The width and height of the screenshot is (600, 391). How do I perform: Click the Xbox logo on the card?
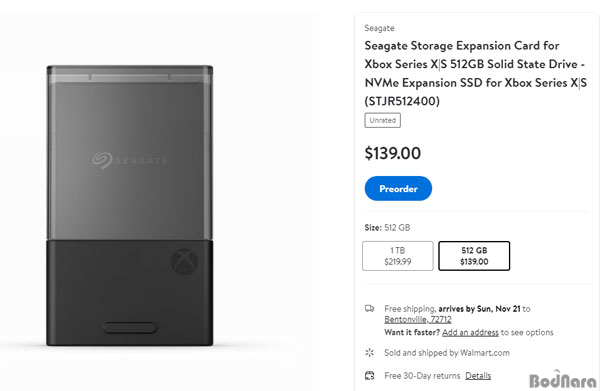pos(184,261)
